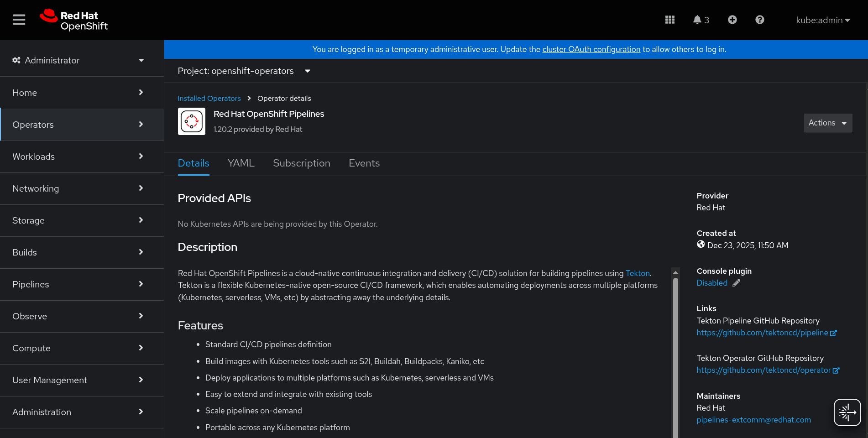Screen dimensions: 868x438
Task: Open the floating assistant sparkle button
Action: [847, 412]
